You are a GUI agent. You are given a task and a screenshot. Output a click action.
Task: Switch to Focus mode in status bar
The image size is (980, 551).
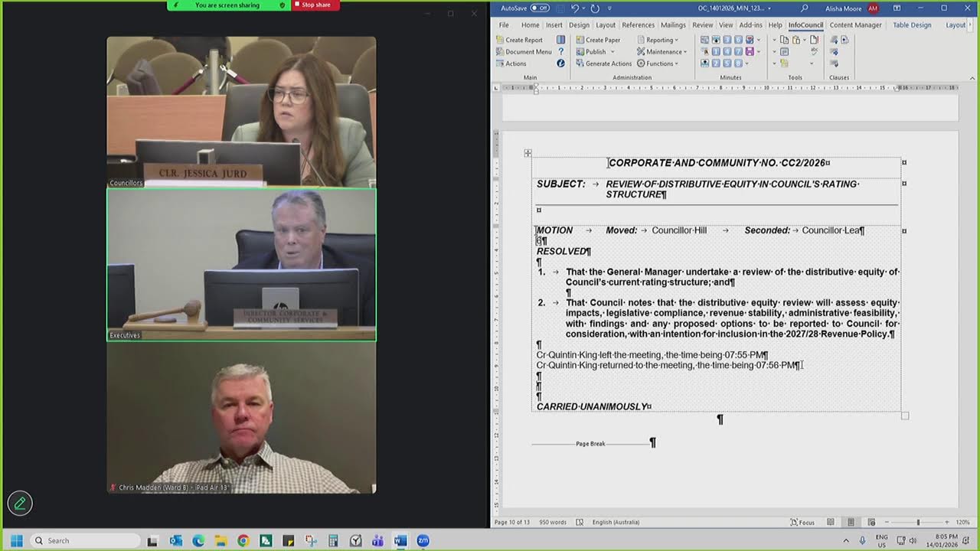pyautogui.click(x=802, y=522)
